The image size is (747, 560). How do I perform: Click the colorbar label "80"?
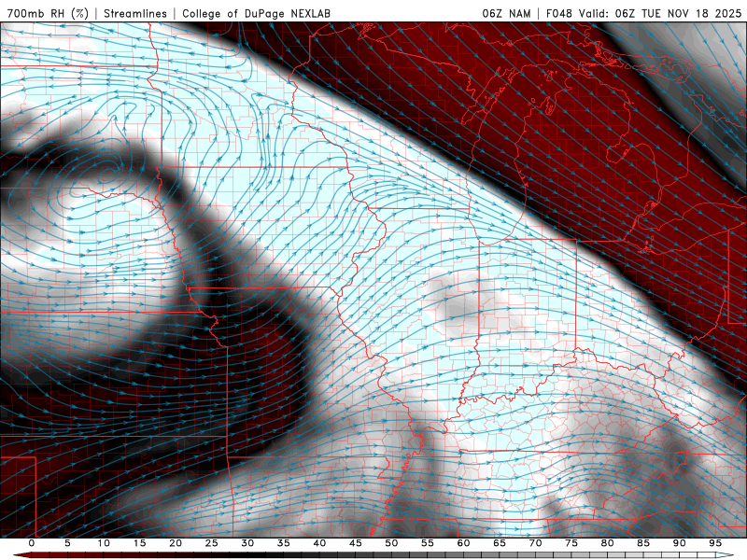click(x=607, y=543)
